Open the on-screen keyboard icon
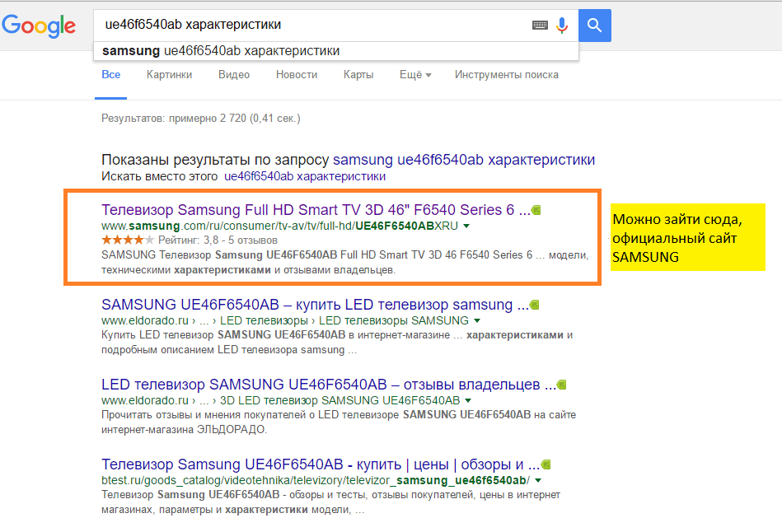Screen dimensions: 782x532 tap(540, 25)
